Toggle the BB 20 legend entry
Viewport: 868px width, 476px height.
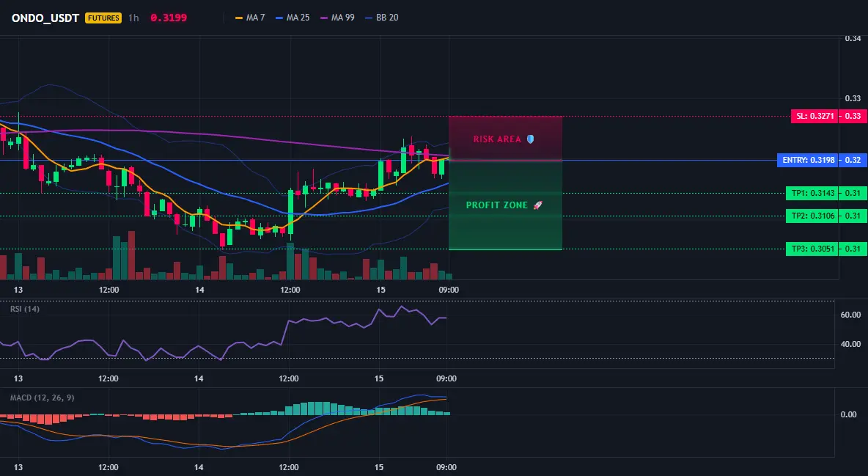tap(382, 18)
